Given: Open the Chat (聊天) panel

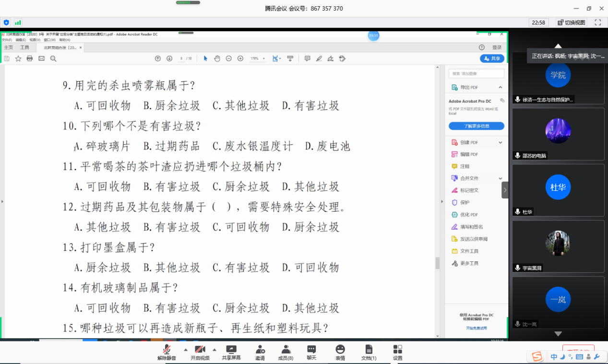Looking at the screenshot, I should tap(311, 350).
